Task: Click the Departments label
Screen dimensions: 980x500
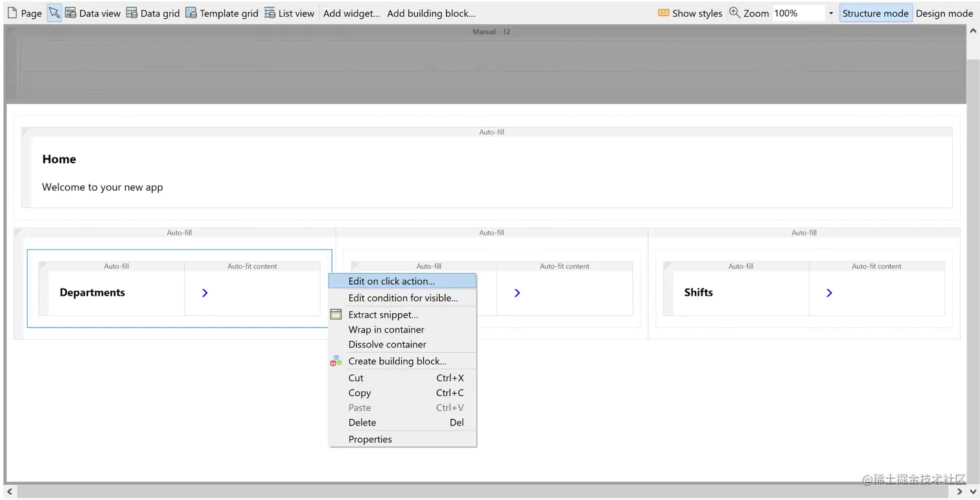Action: pos(92,292)
